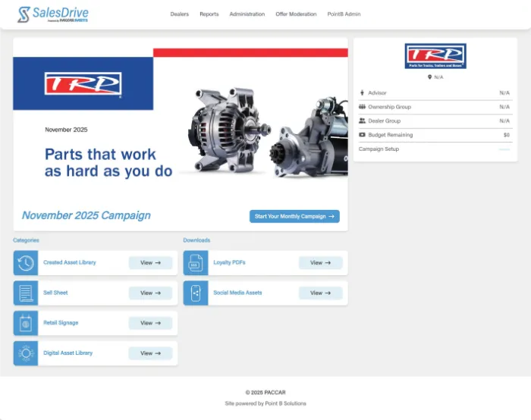Open PointB Admin menu
The width and height of the screenshot is (531, 420).
tap(344, 14)
